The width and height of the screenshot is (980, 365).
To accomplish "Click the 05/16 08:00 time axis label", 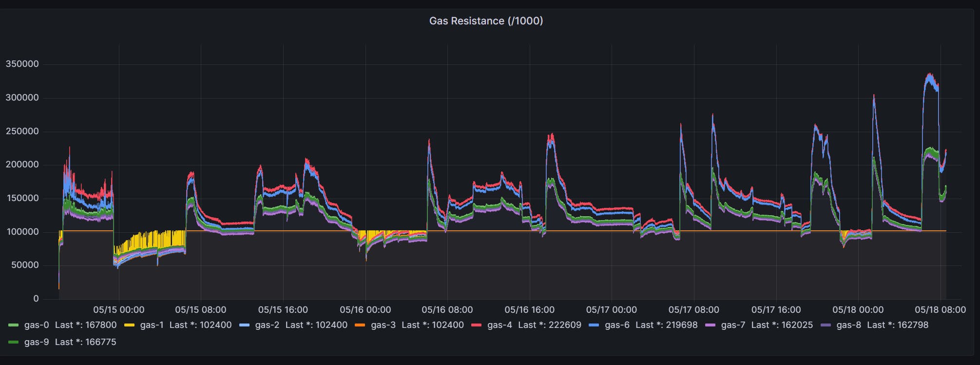I will pyautogui.click(x=447, y=310).
